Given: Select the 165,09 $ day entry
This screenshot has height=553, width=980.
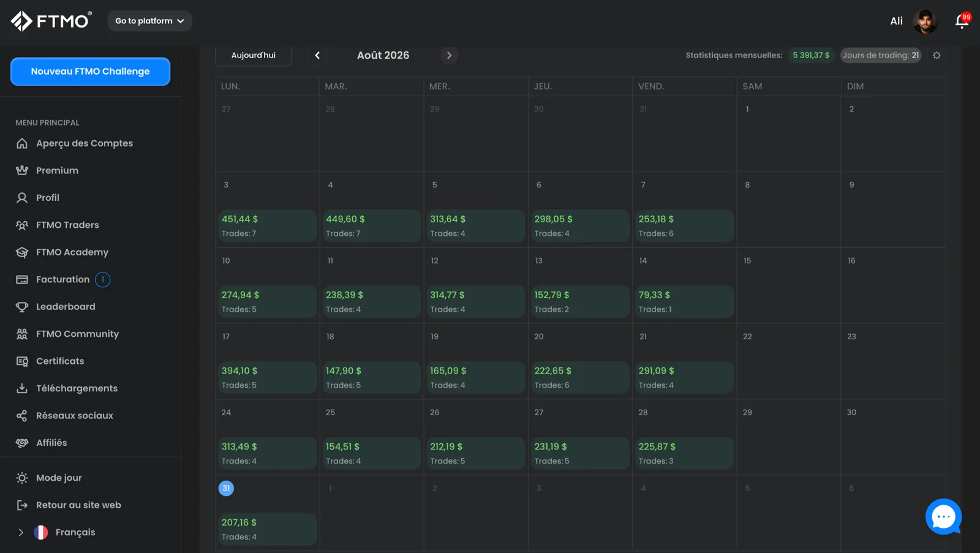Looking at the screenshot, I should pos(476,378).
